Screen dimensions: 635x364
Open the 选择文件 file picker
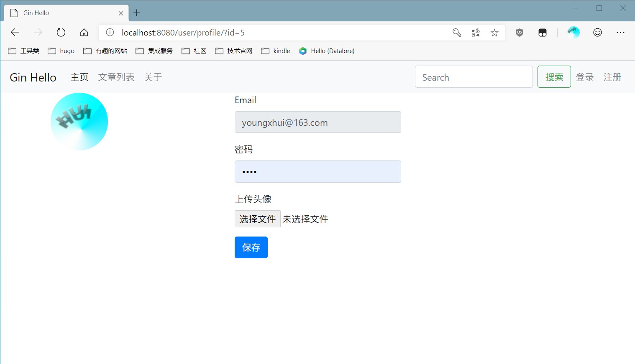coord(257,219)
